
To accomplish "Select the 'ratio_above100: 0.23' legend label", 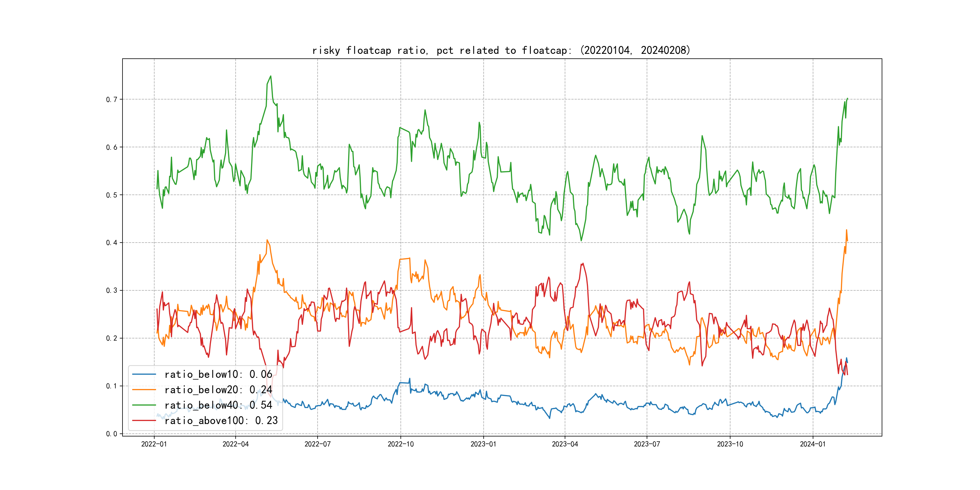I will tap(221, 420).
